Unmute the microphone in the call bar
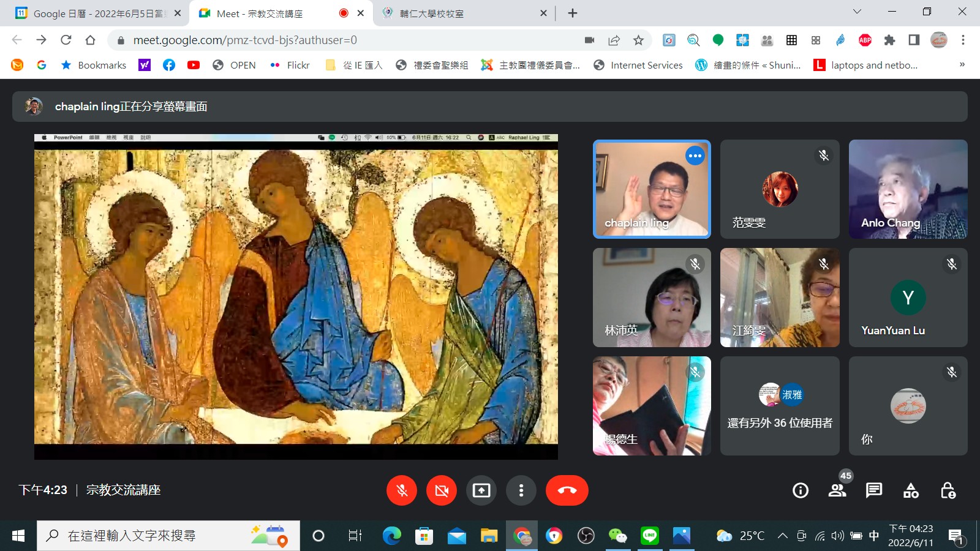The width and height of the screenshot is (980, 551). (x=402, y=490)
